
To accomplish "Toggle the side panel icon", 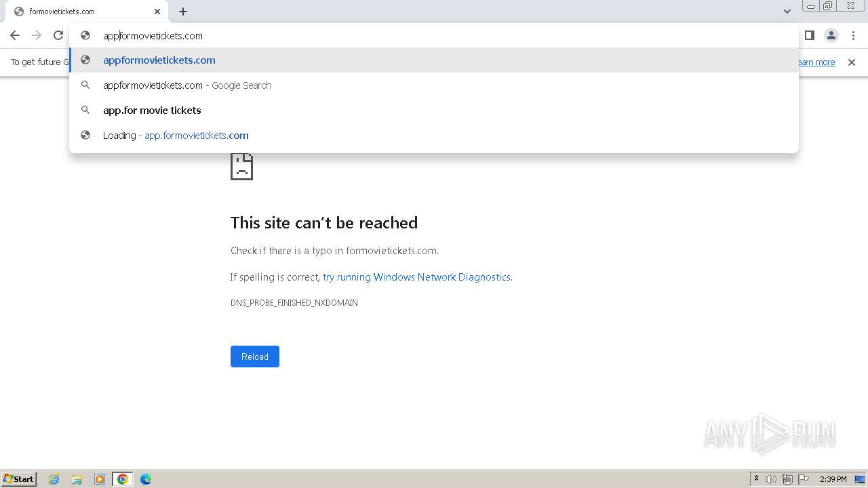I will pos(809,35).
